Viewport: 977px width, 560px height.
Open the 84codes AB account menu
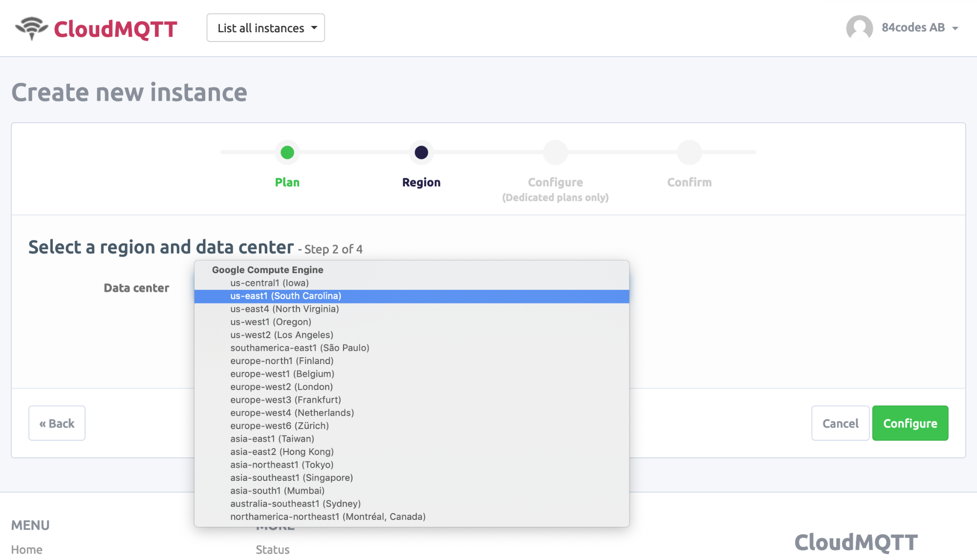point(919,28)
